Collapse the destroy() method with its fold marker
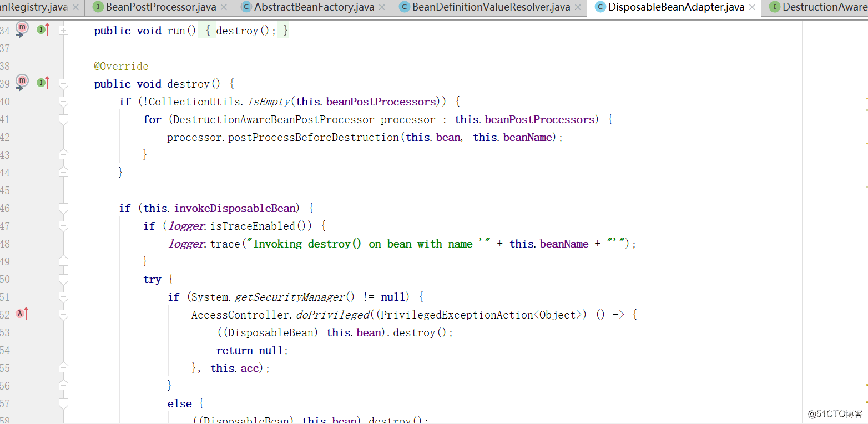The width and height of the screenshot is (868, 424). click(x=64, y=84)
